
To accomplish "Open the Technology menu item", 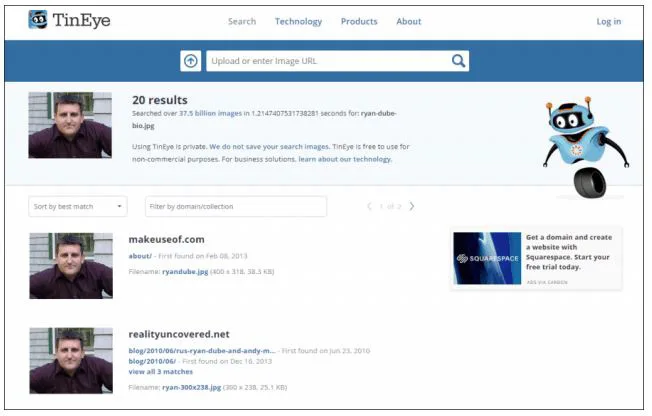I will pyautogui.click(x=298, y=21).
